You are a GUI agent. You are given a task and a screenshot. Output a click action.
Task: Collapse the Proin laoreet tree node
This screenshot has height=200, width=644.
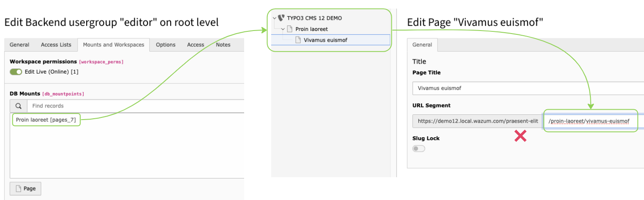click(x=283, y=29)
